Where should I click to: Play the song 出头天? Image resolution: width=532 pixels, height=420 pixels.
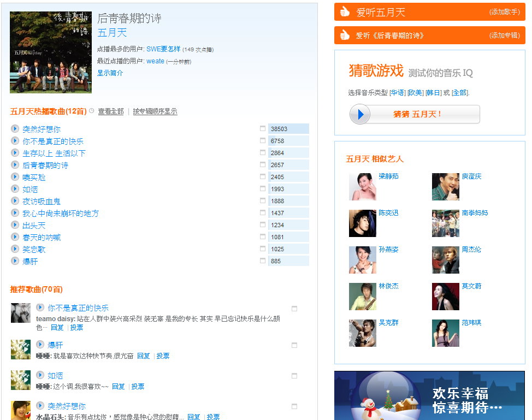pyautogui.click(x=15, y=225)
